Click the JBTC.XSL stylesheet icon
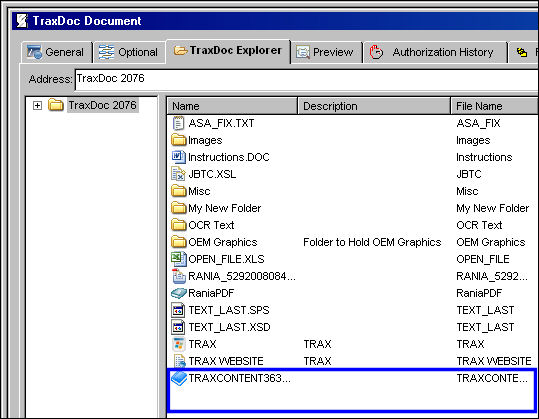This screenshot has height=419, width=539. [x=178, y=174]
